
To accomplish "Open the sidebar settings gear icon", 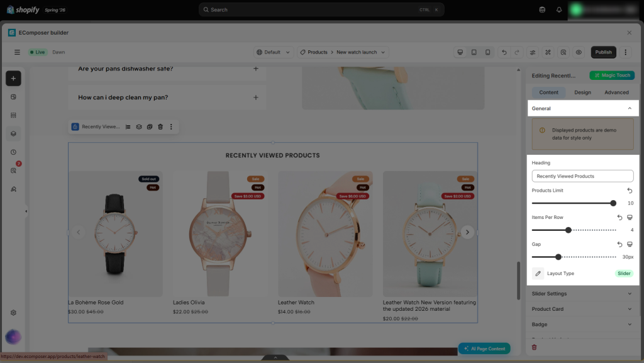I will tap(13, 313).
